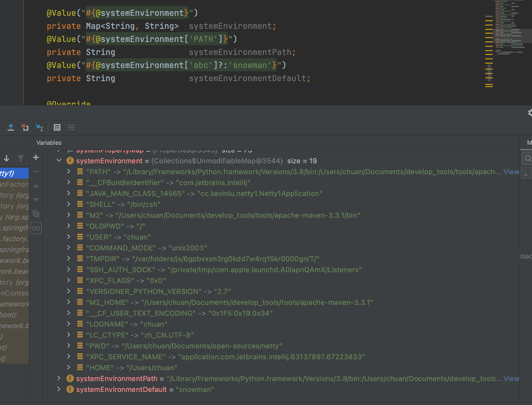Image resolution: width=532 pixels, height=405 pixels.
Task: Click the first yellow warning stripe marker
Action: 489,17
